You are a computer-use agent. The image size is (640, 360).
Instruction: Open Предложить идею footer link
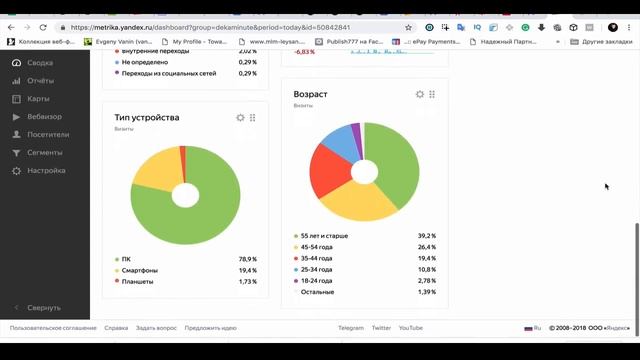coord(211,328)
